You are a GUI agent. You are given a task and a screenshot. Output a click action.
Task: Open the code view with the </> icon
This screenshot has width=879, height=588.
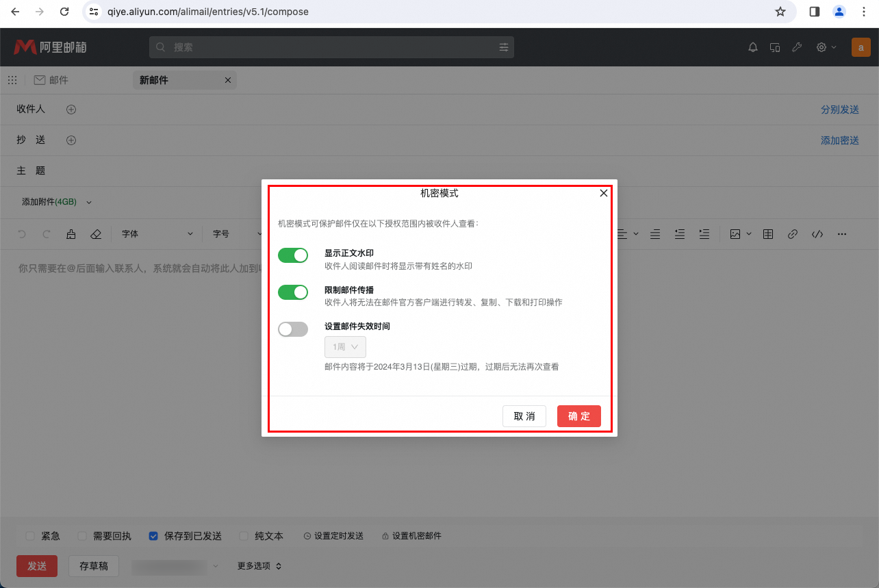point(817,233)
